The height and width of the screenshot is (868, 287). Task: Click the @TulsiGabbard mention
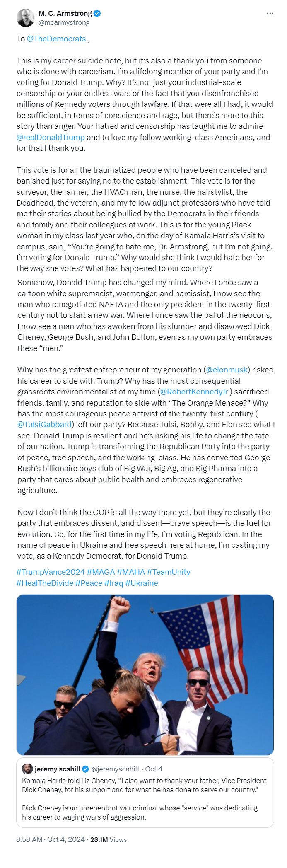pos(44,424)
